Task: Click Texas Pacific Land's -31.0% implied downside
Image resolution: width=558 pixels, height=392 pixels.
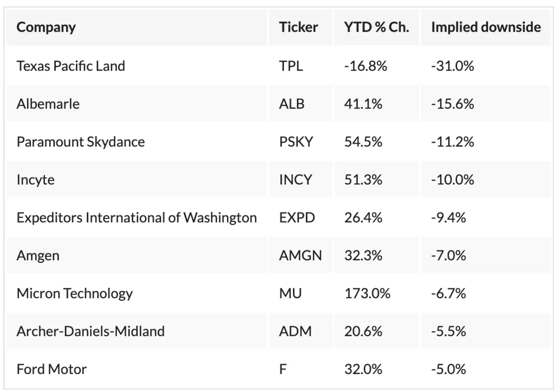Action: [x=452, y=66]
